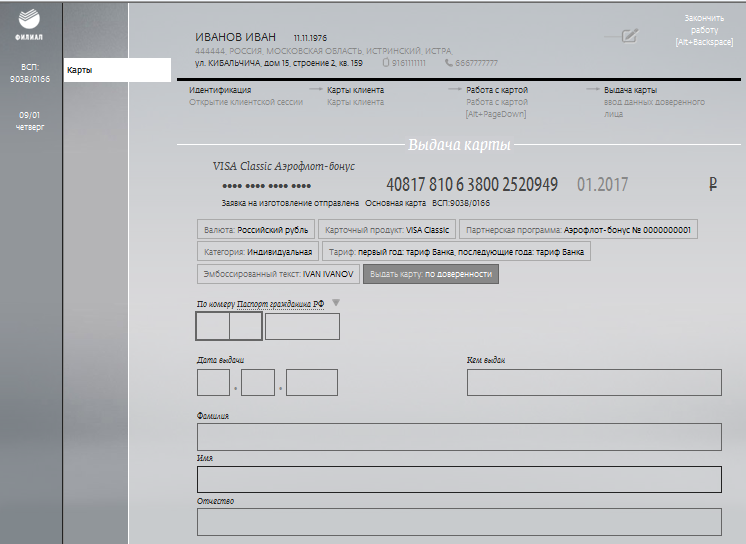Click the handset icon near 6667777777
The image size is (746, 544).
(x=448, y=63)
